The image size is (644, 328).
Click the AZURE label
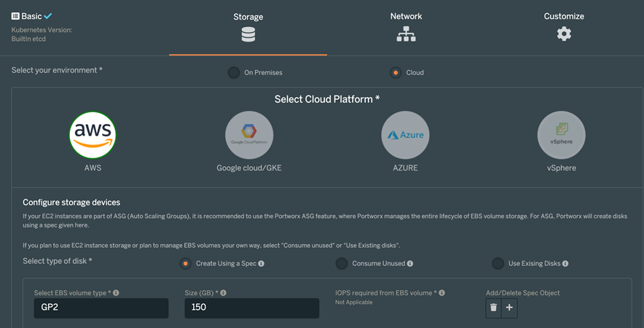click(405, 168)
